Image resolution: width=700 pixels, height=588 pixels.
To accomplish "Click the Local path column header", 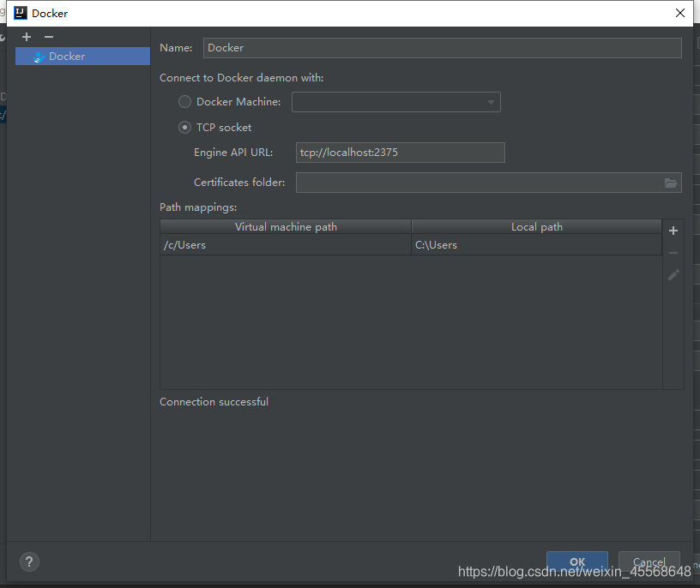I will click(x=537, y=226).
